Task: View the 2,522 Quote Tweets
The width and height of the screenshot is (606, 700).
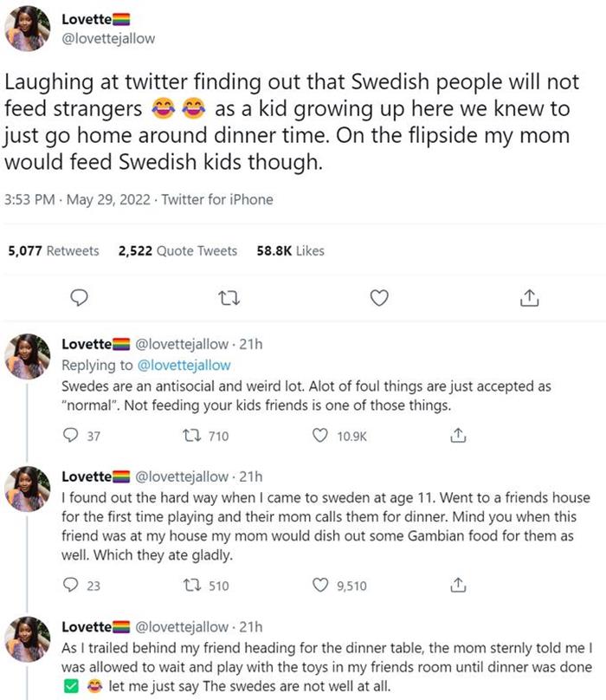Action: (x=177, y=250)
